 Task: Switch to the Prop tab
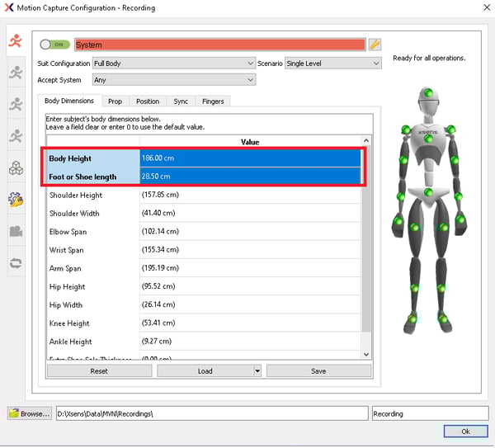point(115,101)
